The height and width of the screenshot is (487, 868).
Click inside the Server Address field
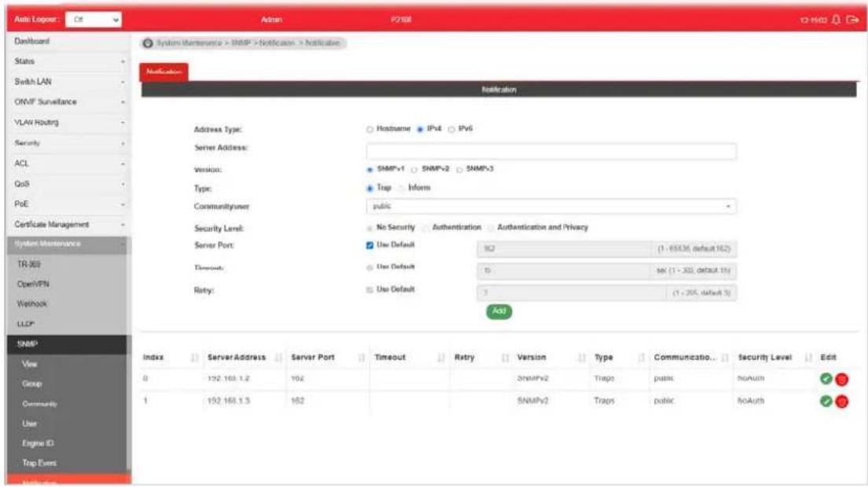551,151
